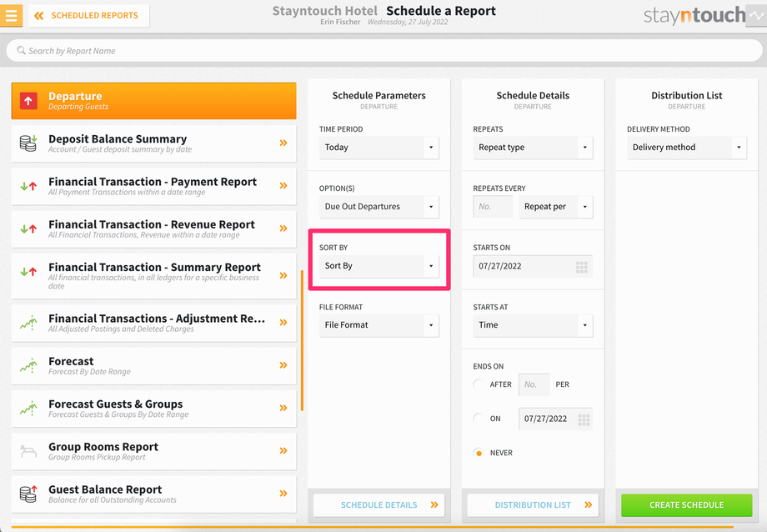Select the Ends On date radio button
The height and width of the screenshot is (532, 767).
pos(479,419)
